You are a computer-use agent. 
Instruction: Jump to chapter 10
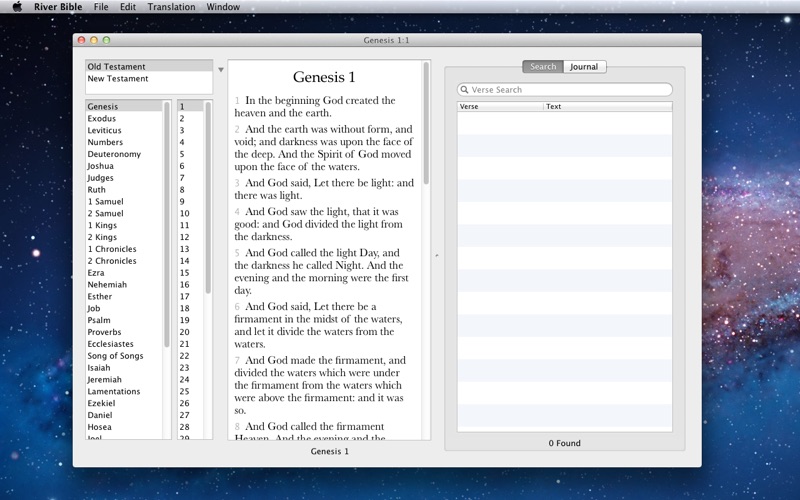(184, 213)
